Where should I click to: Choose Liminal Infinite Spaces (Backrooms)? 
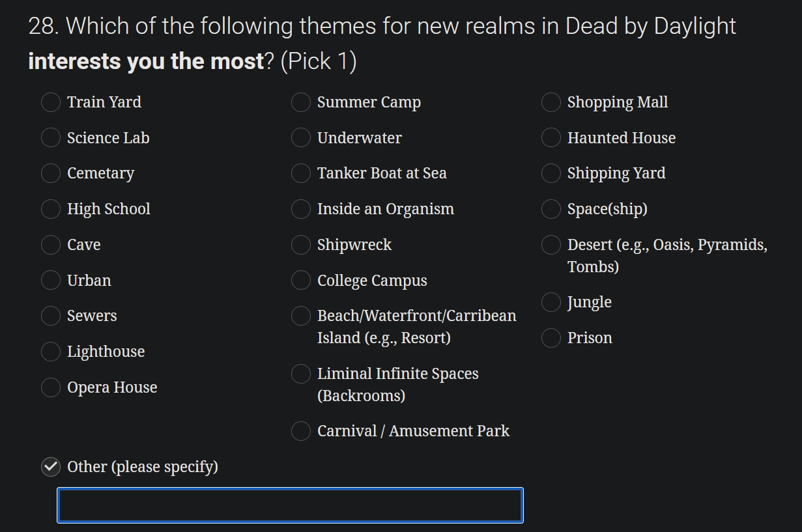point(301,374)
